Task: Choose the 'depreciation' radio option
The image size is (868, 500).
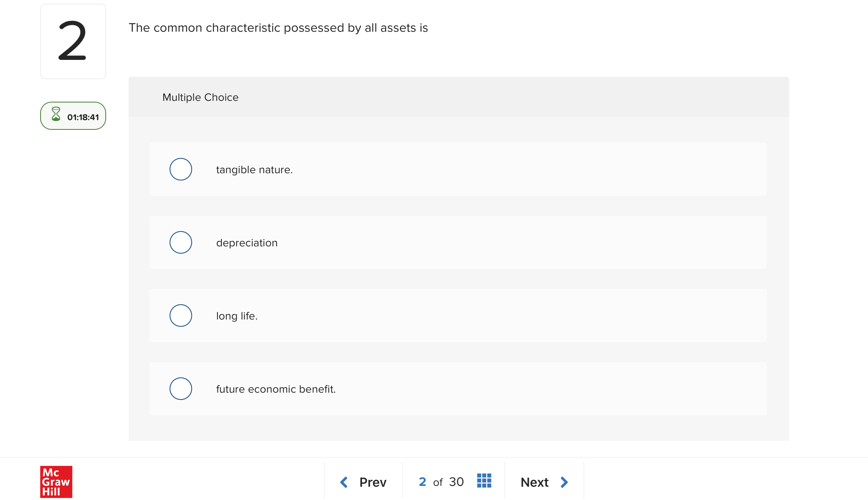Action: coord(181,242)
